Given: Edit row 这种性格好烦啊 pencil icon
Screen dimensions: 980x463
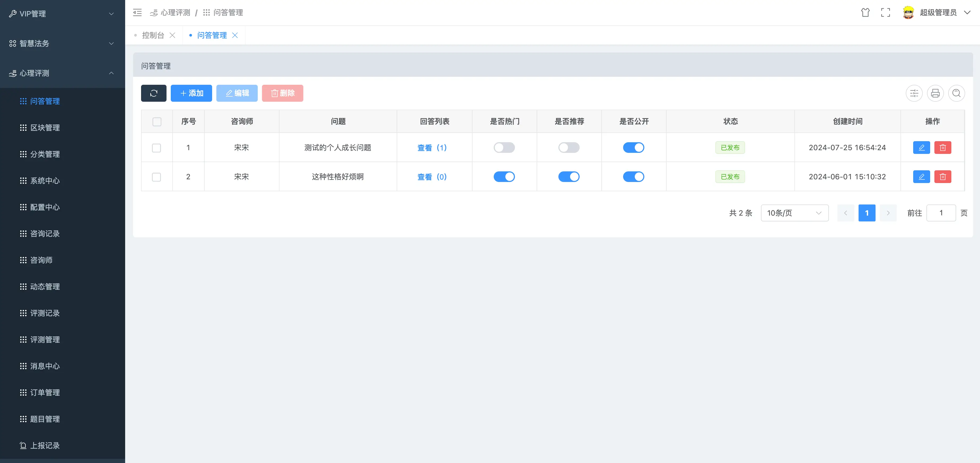Looking at the screenshot, I should coord(921,177).
